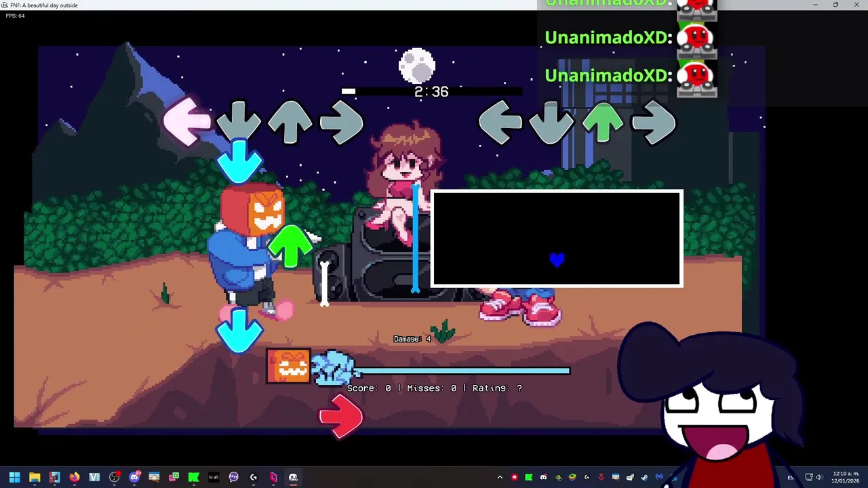Click the song time progress bar
The height and width of the screenshot is (488, 868).
click(x=431, y=91)
